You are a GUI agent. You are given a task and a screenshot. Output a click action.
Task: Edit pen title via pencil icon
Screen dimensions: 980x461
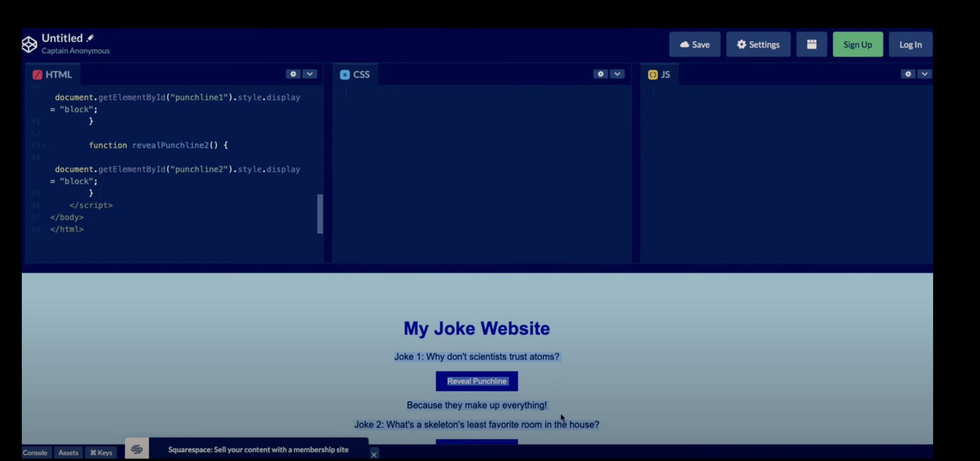coord(90,38)
